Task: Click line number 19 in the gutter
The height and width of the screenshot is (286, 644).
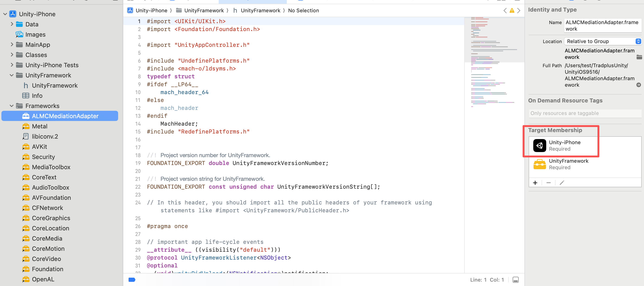Action: tap(138, 163)
